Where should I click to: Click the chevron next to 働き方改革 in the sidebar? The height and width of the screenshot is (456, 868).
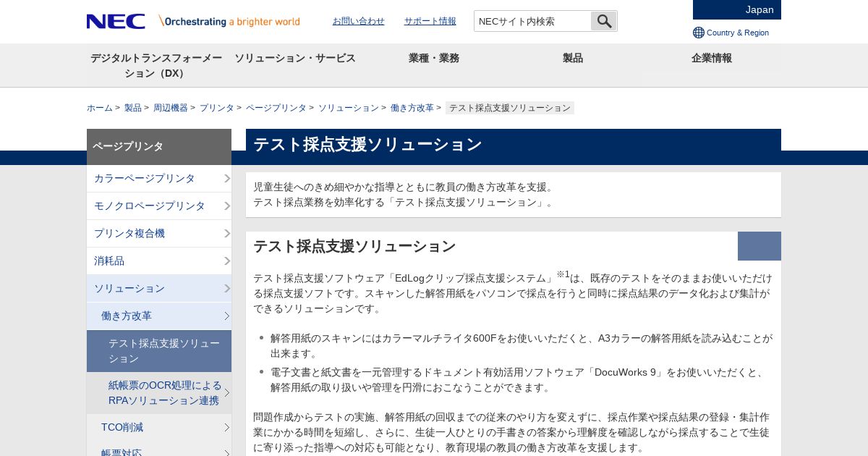pos(226,316)
